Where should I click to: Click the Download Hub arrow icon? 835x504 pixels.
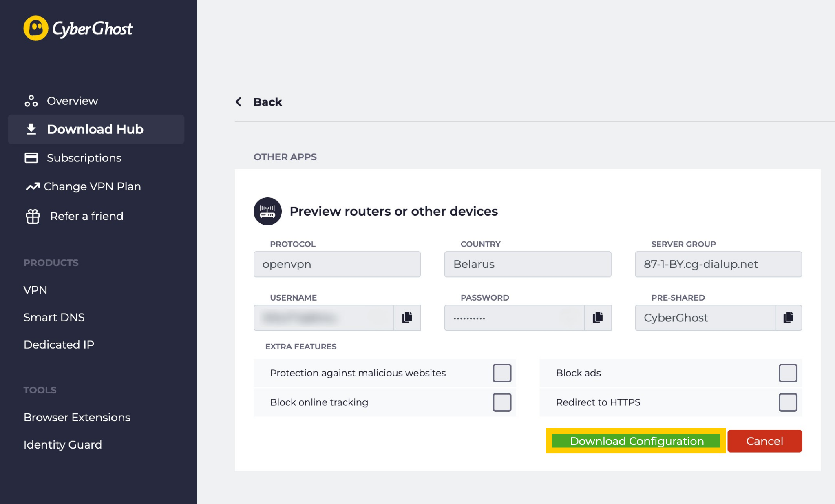31,129
